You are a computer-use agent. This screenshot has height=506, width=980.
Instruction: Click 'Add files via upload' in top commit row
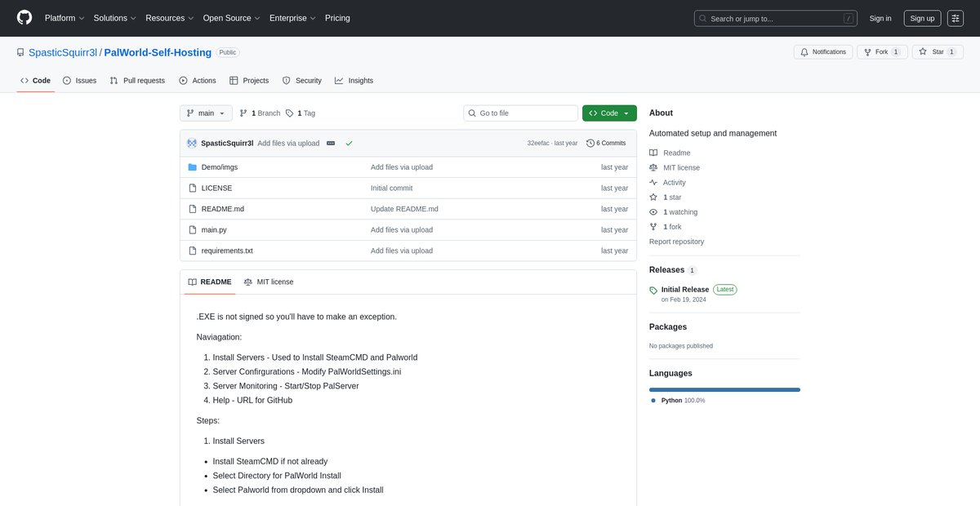tap(288, 143)
